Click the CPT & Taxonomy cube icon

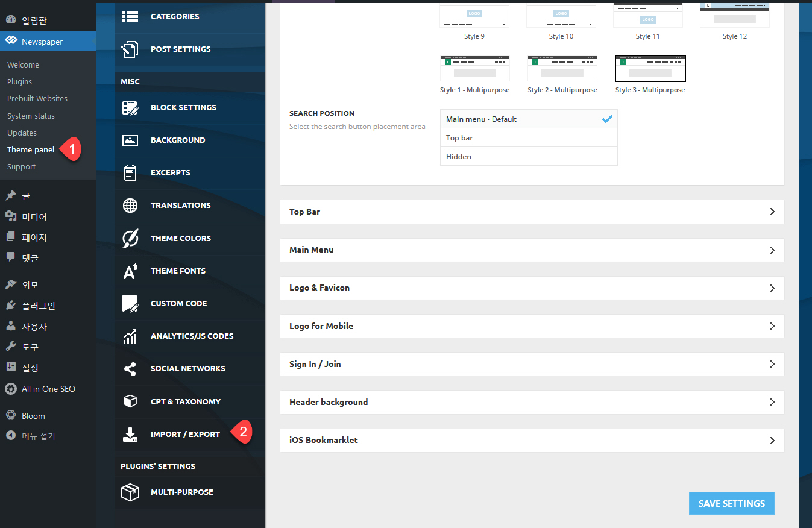point(130,401)
